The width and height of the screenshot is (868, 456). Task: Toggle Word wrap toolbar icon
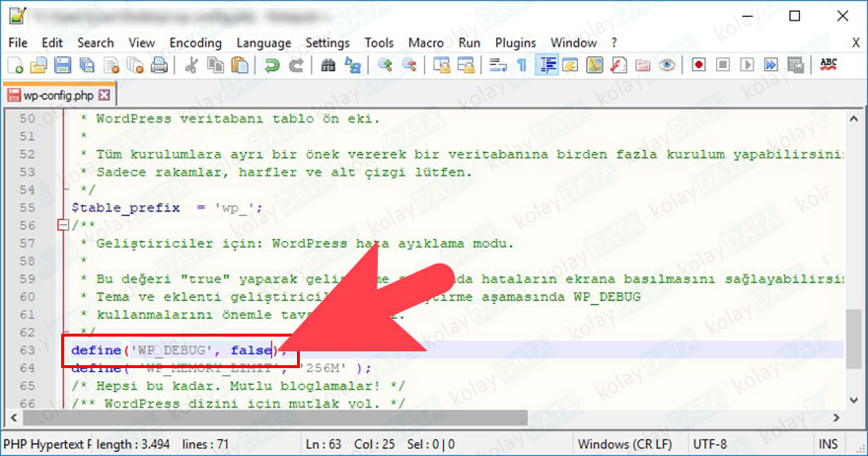click(498, 65)
